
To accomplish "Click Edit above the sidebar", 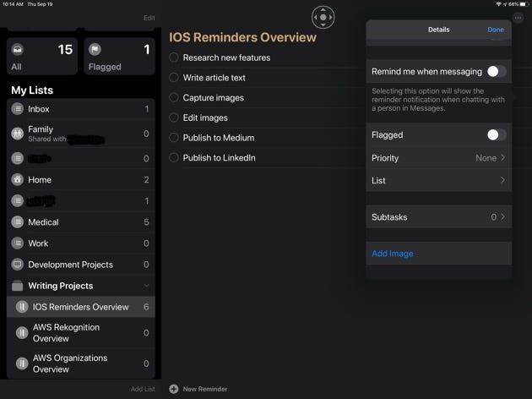I will tap(149, 18).
